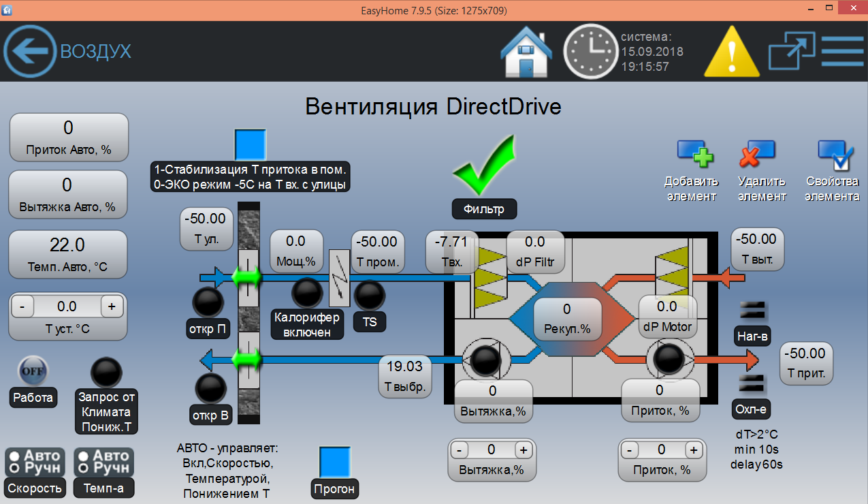Click the Вытяжка Авто, % value box
Image resolution: width=868 pixels, height=504 pixels.
tap(68, 195)
